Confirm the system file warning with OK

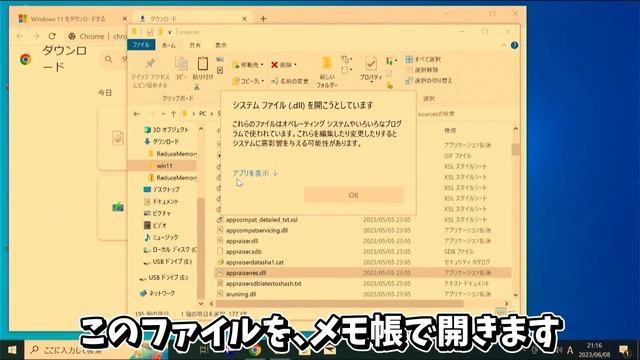pyautogui.click(x=353, y=195)
